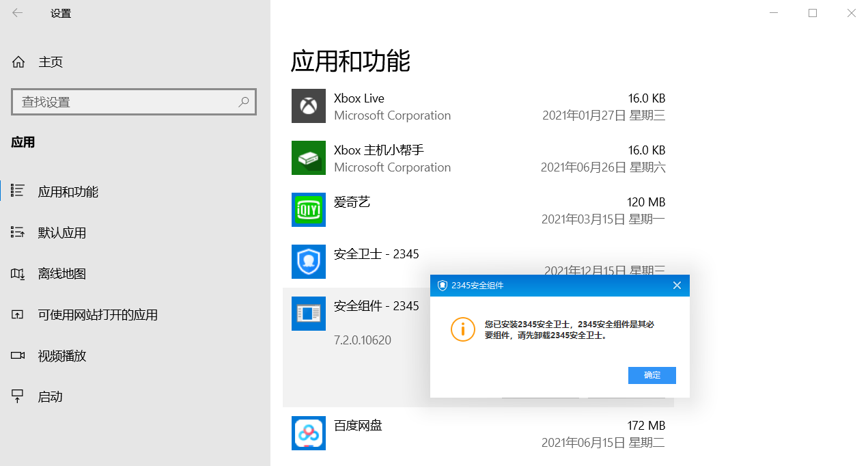Screen dimensions: 868x466
Task: Click the 2345安全组件 dialog title
Action: pos(477,286)
